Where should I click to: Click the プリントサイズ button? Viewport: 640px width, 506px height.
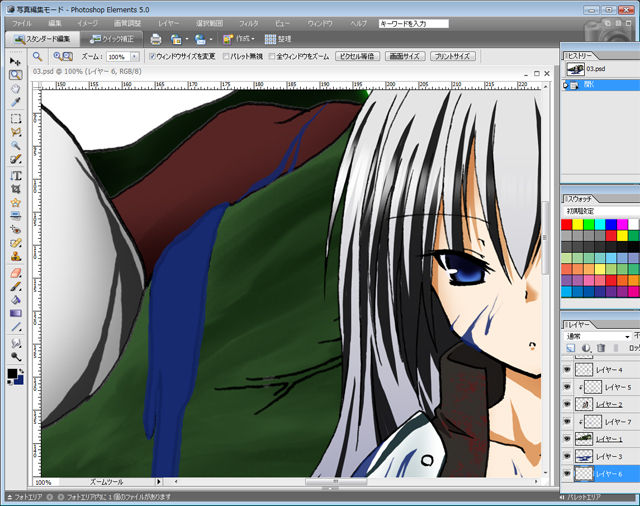coord(453,56)
